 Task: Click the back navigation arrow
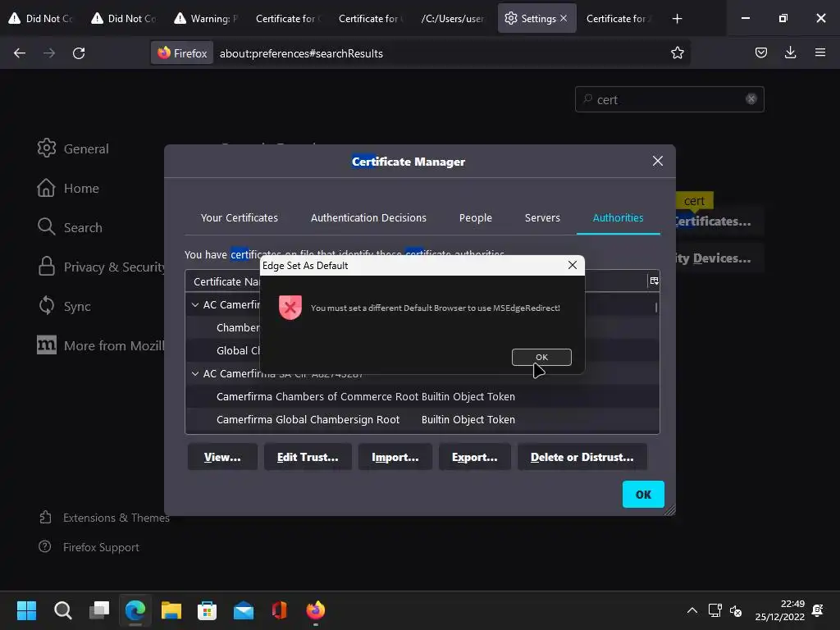coord(20,53)
